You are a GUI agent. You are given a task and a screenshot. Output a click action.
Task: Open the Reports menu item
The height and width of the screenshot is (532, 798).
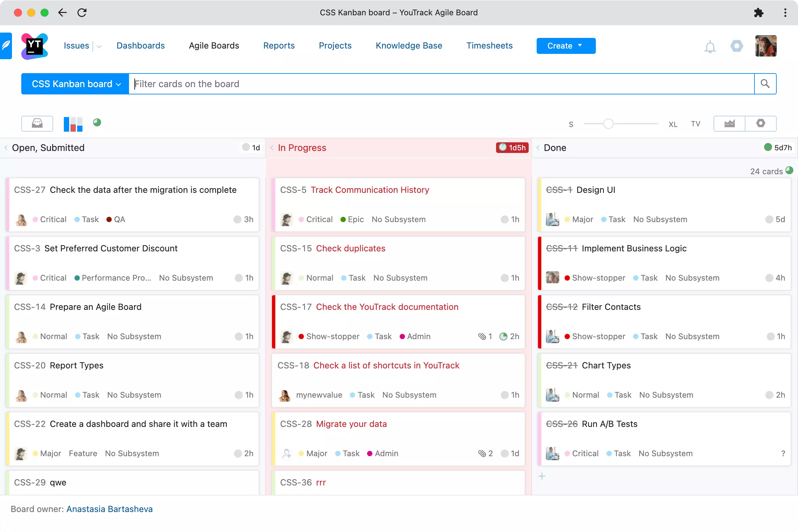pyautogui.click(x=279, y=46)
